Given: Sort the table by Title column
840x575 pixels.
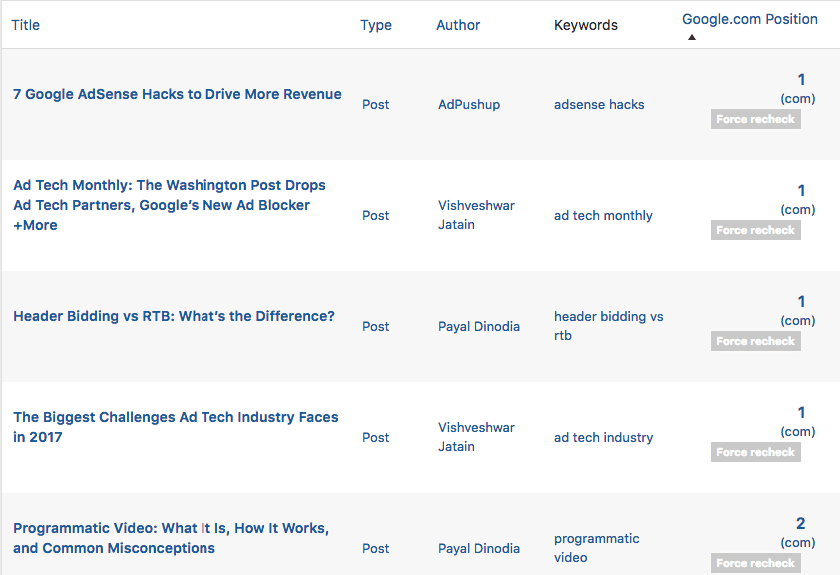Looking at the screenshot, I should (26, 25).
